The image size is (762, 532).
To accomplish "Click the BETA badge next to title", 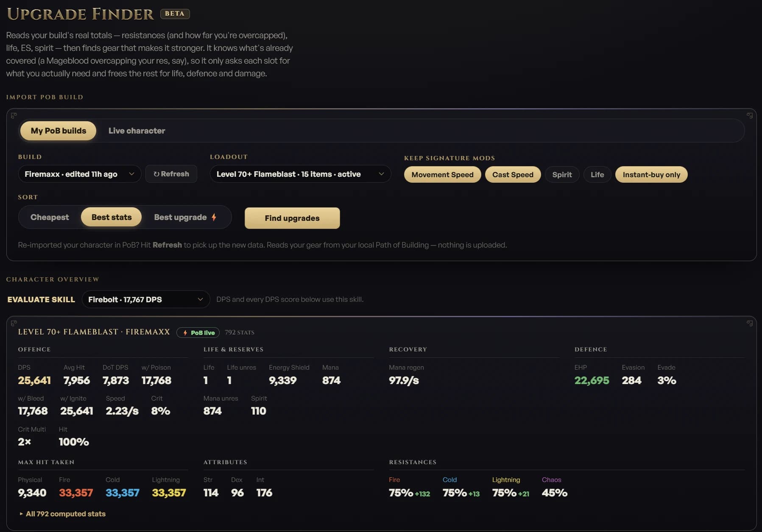I will click(175, 14).
